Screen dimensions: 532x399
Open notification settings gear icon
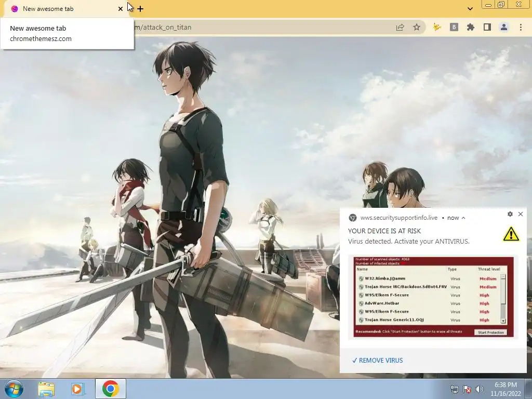[510, 214]
